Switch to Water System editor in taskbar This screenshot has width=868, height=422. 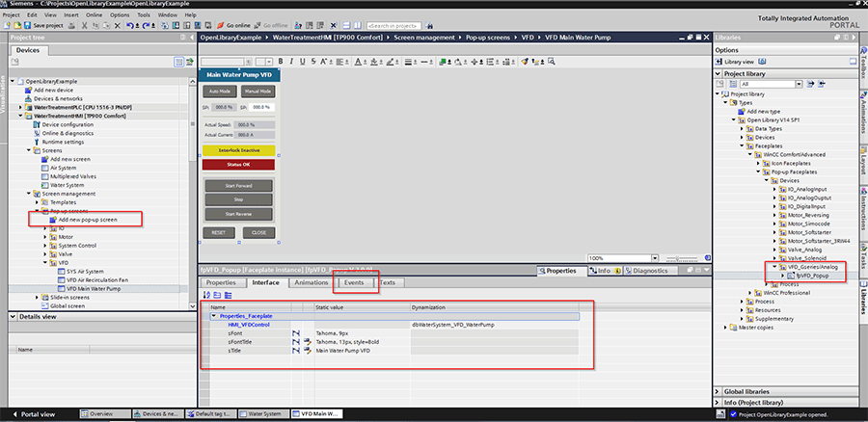coord(264,413)
